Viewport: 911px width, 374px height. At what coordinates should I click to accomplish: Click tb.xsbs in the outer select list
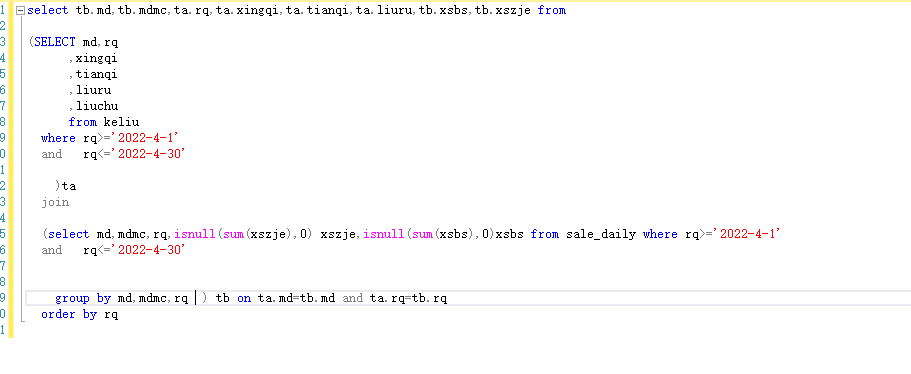click(x=444, y=10)
